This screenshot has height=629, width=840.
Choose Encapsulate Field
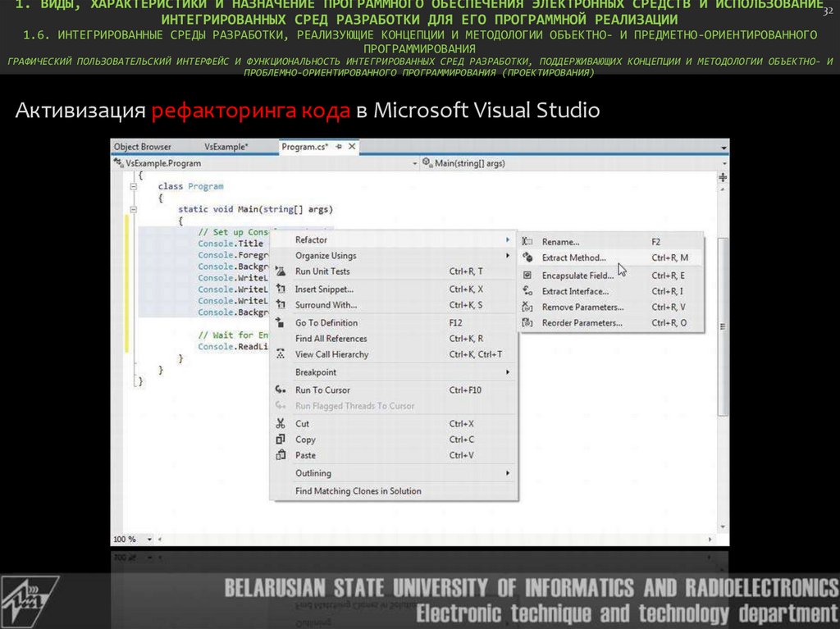(x=610, y=276)
